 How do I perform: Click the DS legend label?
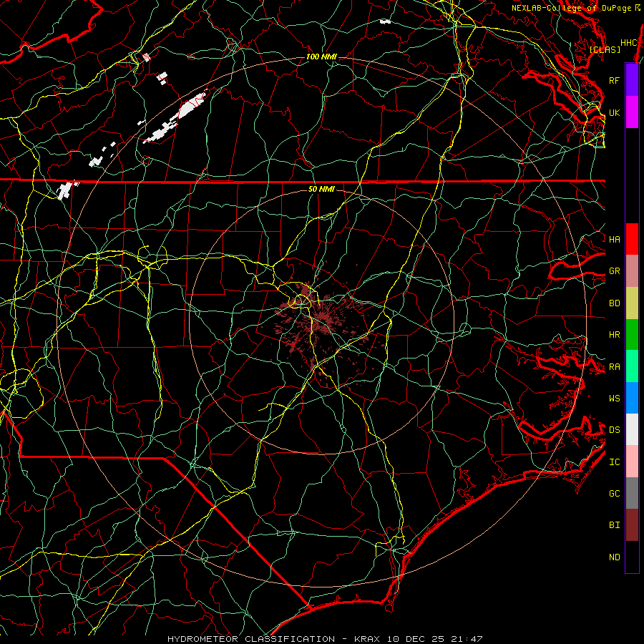[x=614, y=430]
